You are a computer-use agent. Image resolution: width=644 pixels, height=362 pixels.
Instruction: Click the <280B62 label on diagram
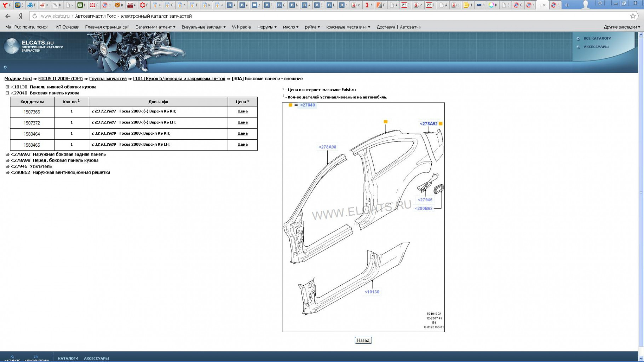(x=424, y=209)
